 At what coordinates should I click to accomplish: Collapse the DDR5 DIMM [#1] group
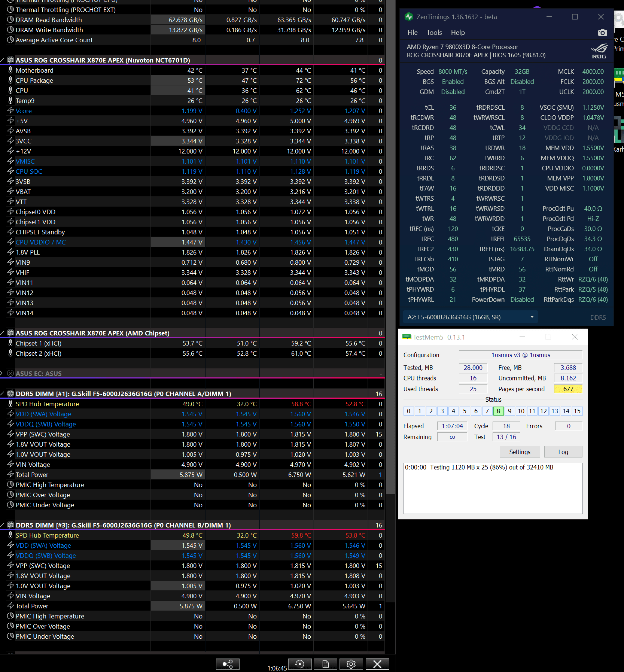click(x=2, y=393)
